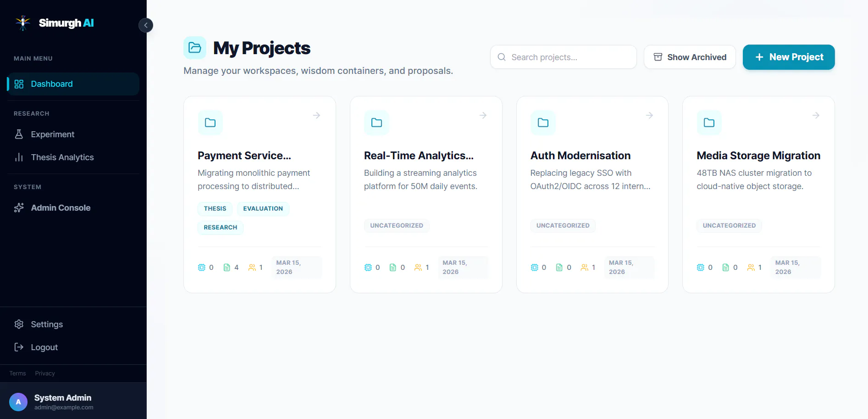Click the date badge on Media Storage Migration card

pos(796,267)
